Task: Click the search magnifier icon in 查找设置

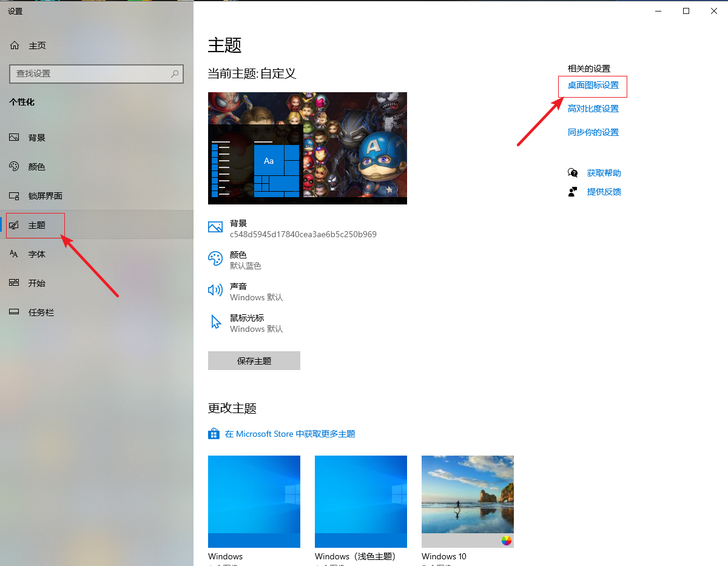Action: tap(175, 73)
